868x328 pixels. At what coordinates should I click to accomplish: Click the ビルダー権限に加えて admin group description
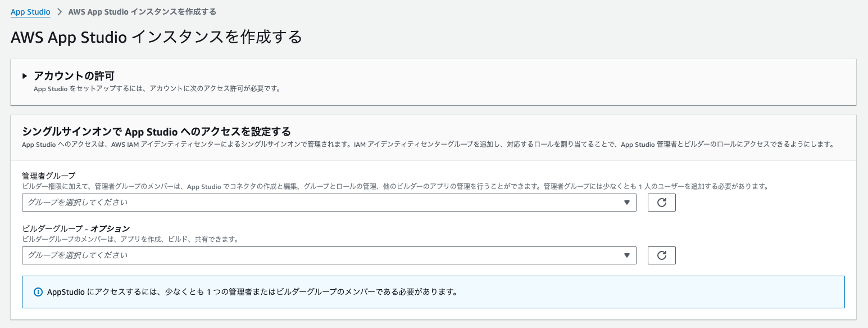click(395, 186)
